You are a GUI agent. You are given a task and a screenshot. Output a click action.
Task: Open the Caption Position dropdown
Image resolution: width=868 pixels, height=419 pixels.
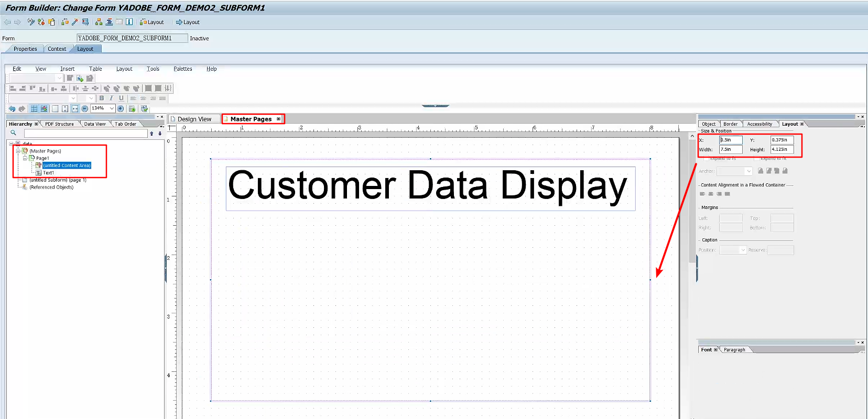click(743, 250)
